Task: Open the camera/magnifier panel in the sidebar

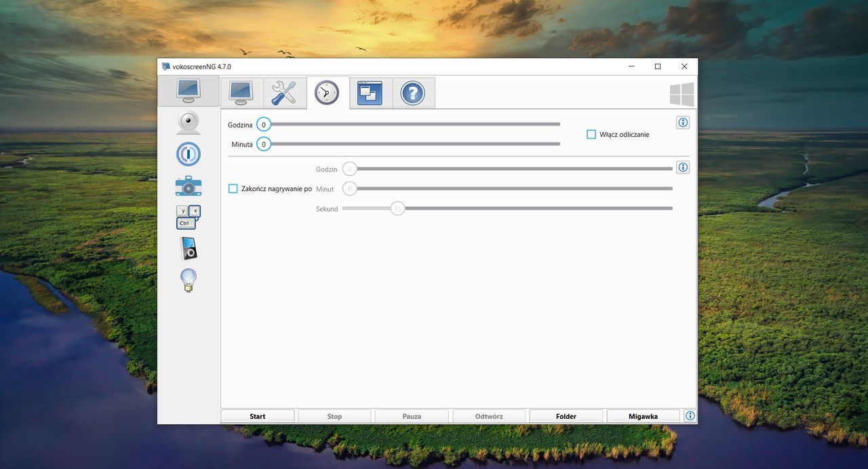Action: (x=188, y=185)
